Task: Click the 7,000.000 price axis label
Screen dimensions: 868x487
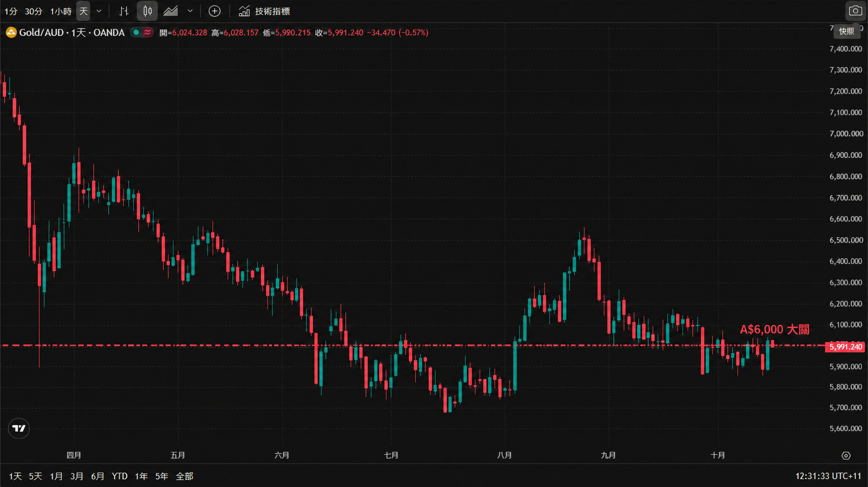Action: coord(846,134)
